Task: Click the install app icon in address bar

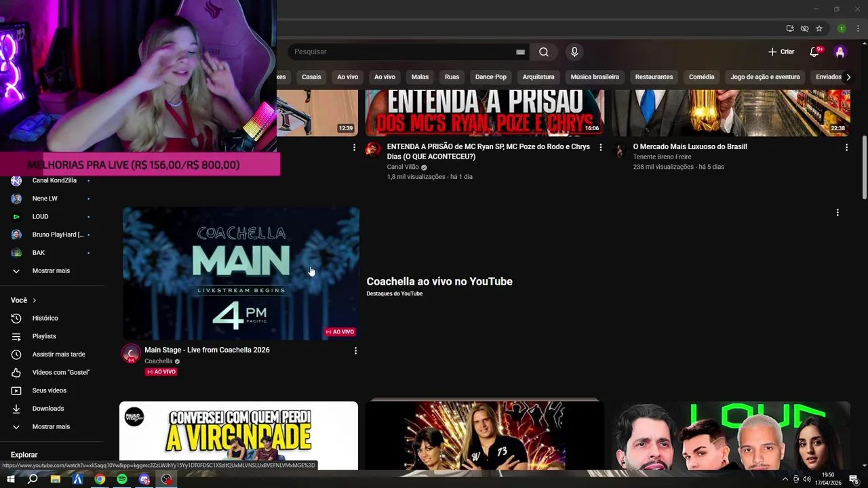Action: coord(790,28)
